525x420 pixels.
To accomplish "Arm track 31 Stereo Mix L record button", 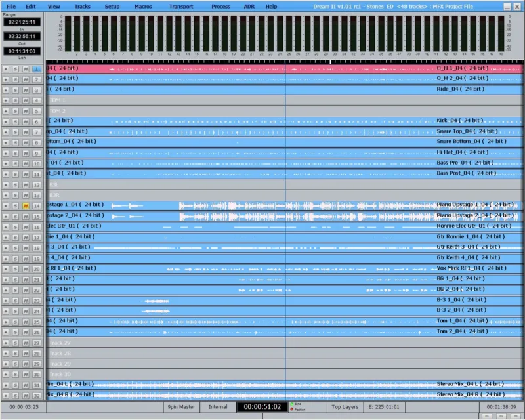I will point(6,385).
